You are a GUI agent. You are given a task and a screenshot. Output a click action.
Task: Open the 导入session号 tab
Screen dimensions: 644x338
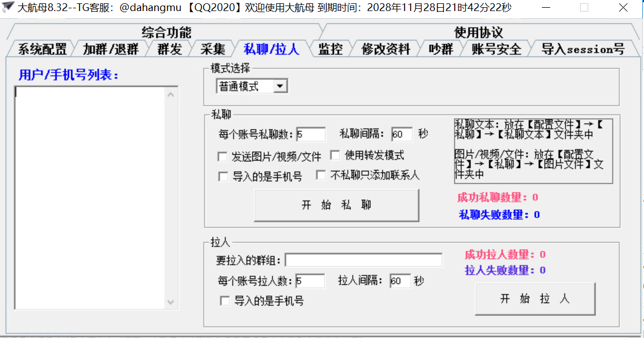click(x=582, y=49)
